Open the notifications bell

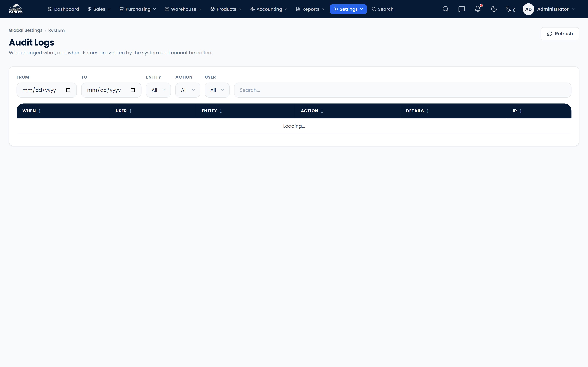pyautogui.click(x=478, y=9)
